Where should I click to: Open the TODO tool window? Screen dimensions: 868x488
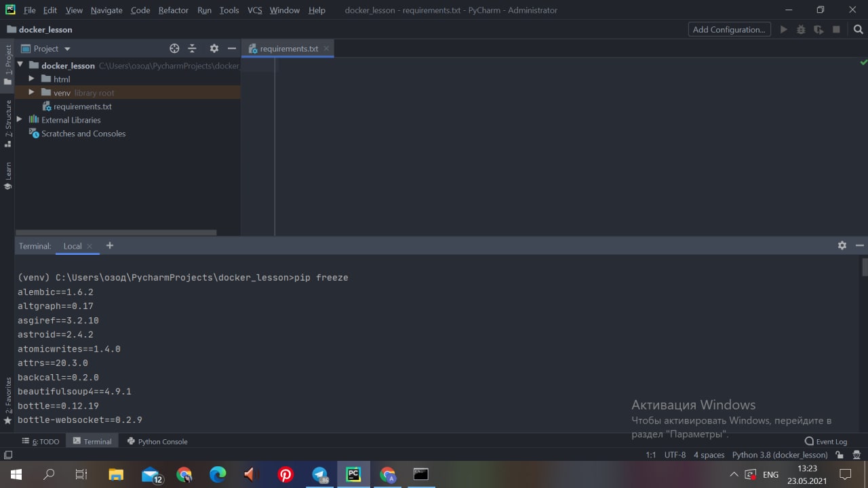[x=41, y=441]
